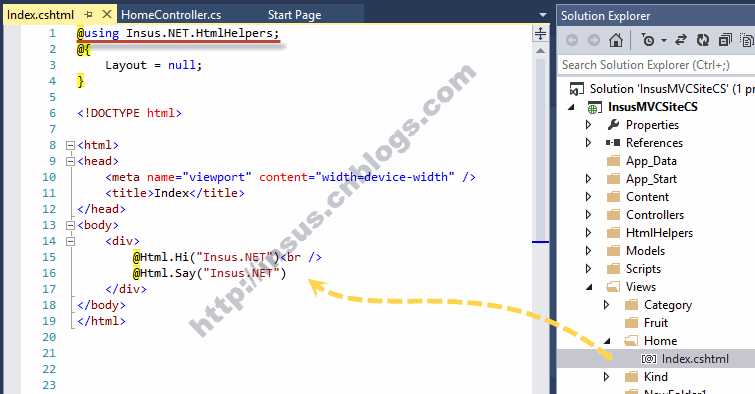Screen dimensions: 755x394
Task: Collapse the body tag outlining region
Action: (70, 225)
